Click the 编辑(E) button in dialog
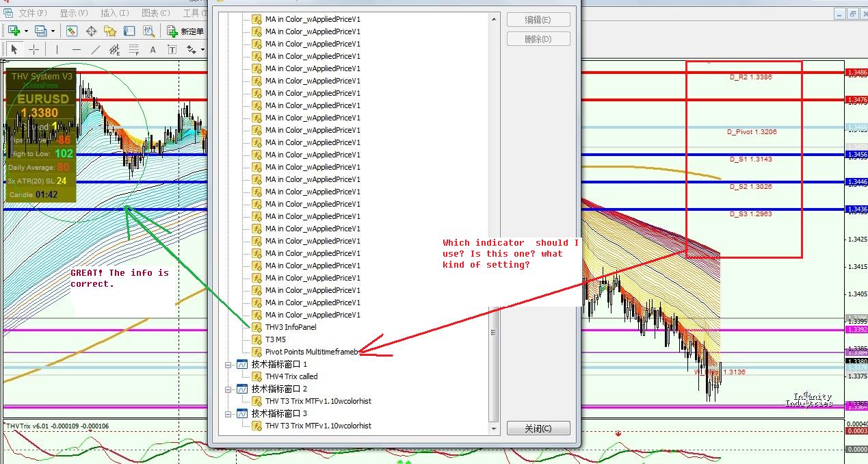The width and height of the screenshot is (868, 464). click(x=538, y=20)
